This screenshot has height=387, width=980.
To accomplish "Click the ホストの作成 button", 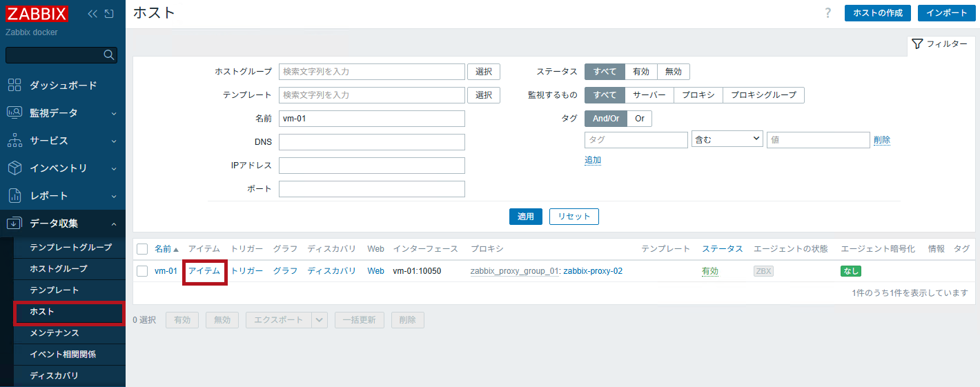I will [x=877, y=13].
